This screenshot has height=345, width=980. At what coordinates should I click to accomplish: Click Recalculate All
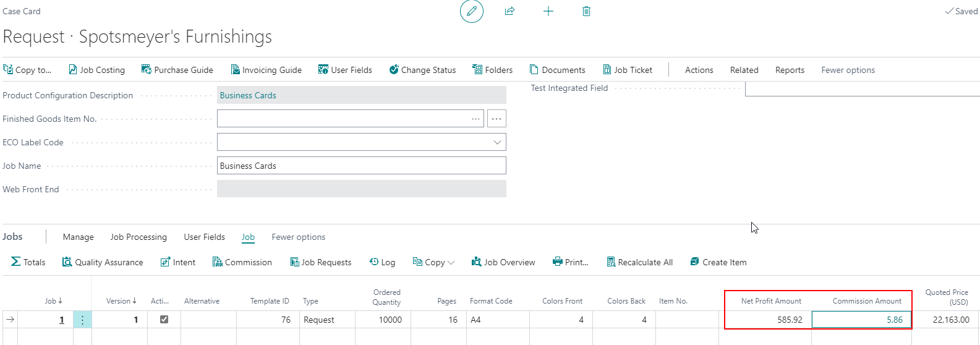click(640, 262)
